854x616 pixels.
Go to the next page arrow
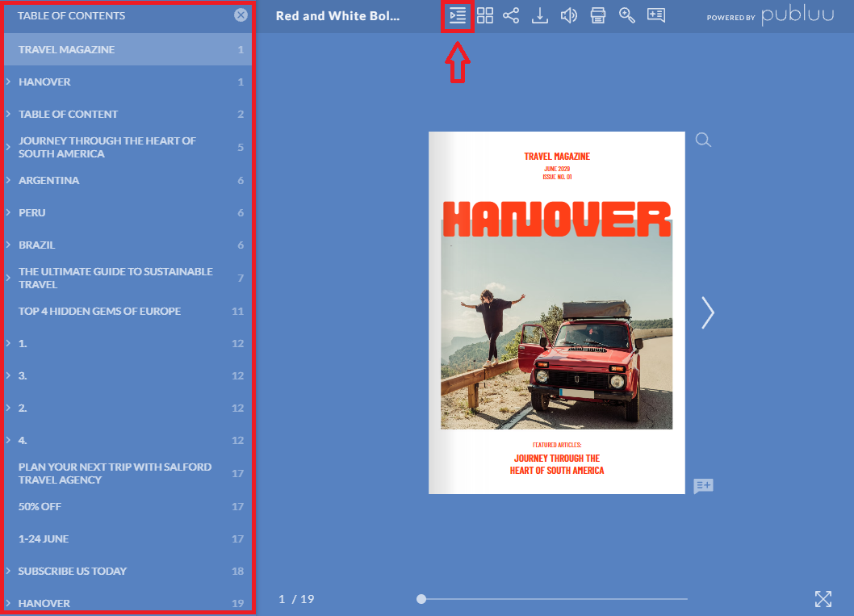pyautogui.click(x=707, y=312)
